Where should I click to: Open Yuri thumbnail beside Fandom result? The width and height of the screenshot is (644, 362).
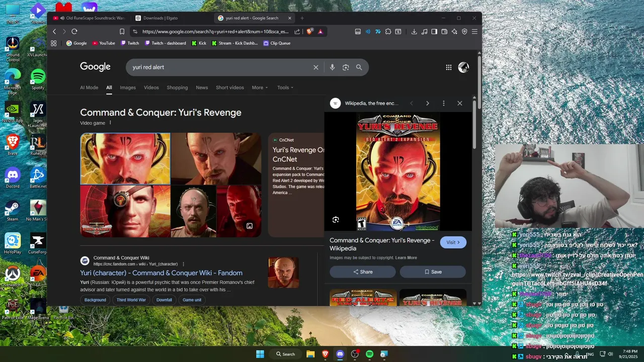pos(283,273)
